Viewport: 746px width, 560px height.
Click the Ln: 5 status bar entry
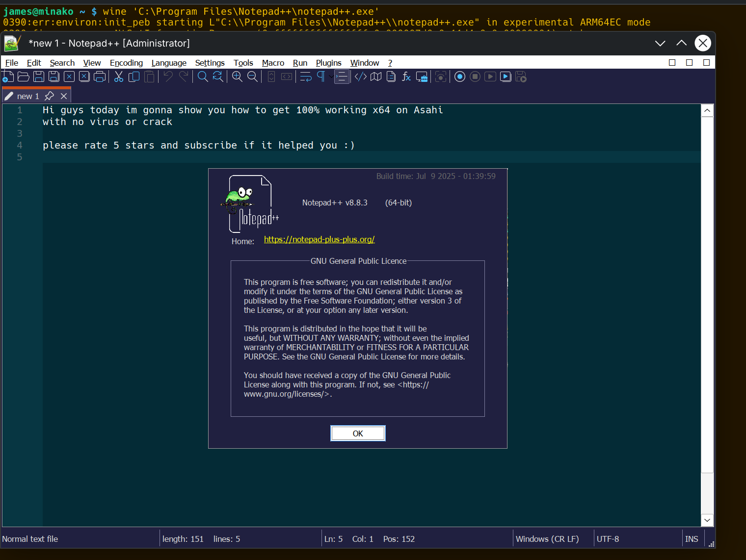[334, 539]
